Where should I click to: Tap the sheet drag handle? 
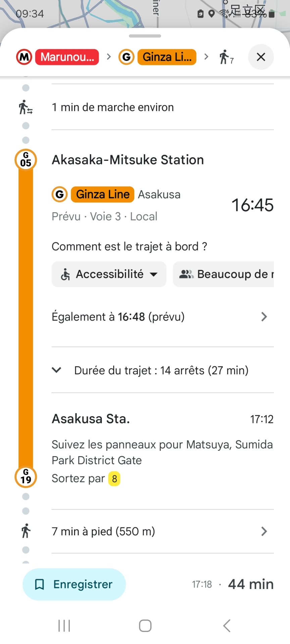(145, 36)
